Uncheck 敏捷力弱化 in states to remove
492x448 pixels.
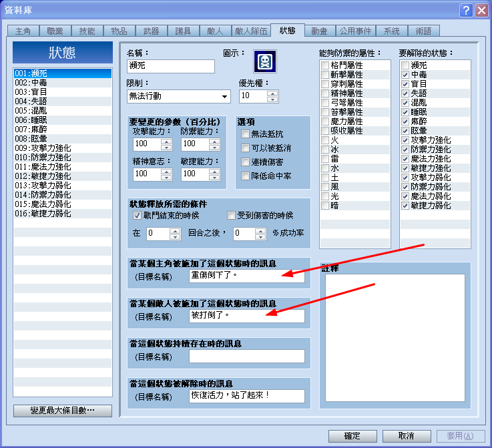pyautogui.click(x=405, y=206)
